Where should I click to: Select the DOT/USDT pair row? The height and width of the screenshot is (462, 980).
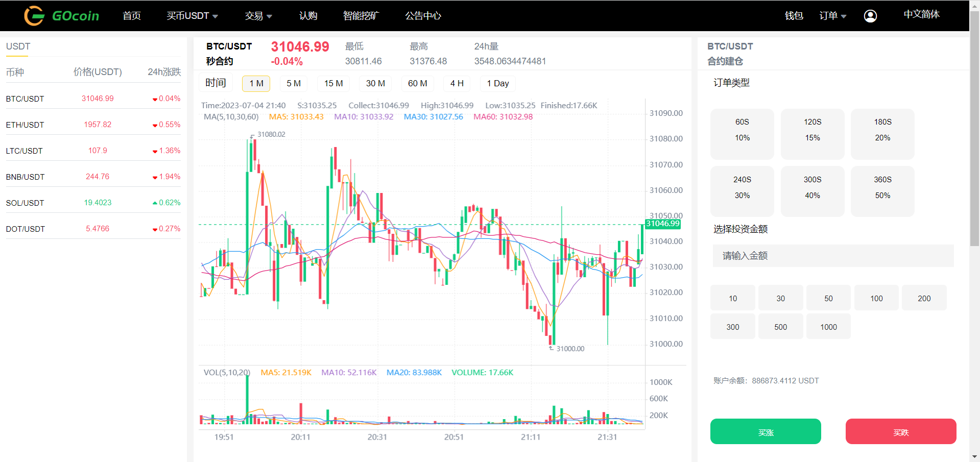click(x=93, y=229)
